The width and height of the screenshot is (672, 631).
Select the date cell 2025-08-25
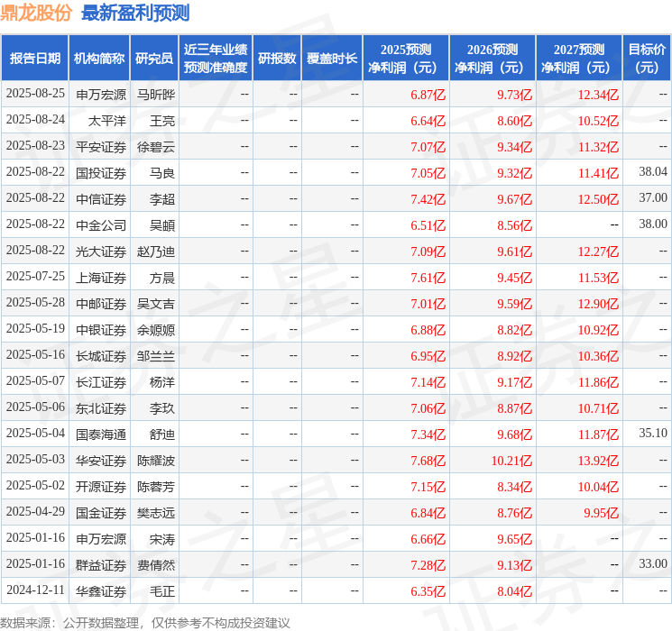click(35, 94)
